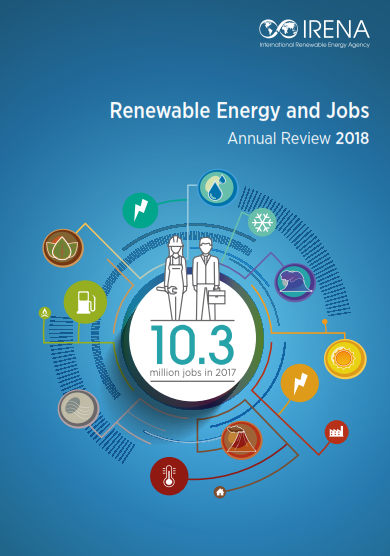Click the Annual Review 2018 subtitle
This screenshot has width=390, height=556.
point(298,138)
